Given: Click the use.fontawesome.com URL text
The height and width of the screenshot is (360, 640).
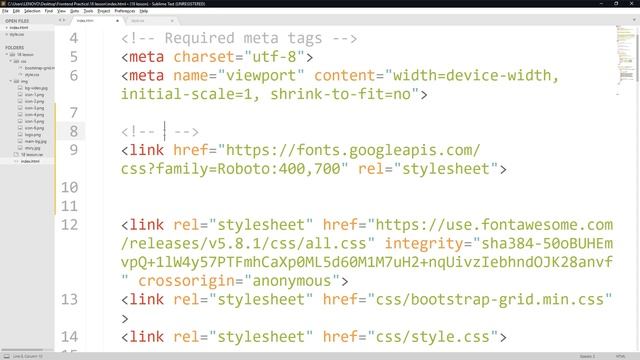Looking at the screenshot, I should [494, 225].
